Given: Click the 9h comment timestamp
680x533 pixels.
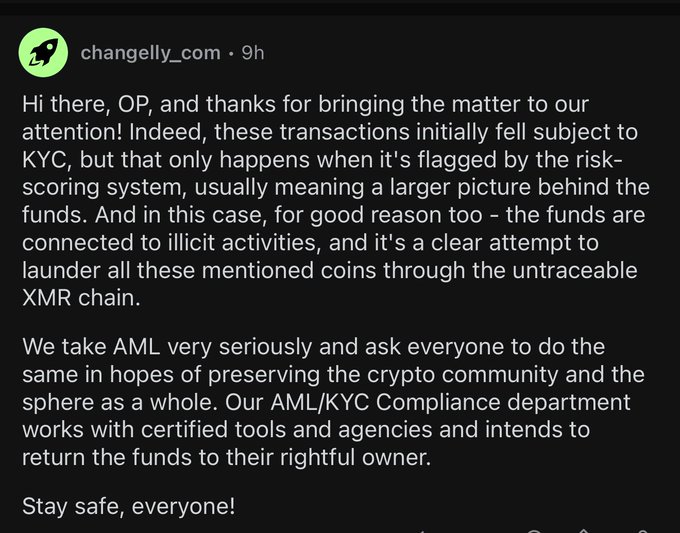Looking at the screenshot, I should click(x=253, y=53).
